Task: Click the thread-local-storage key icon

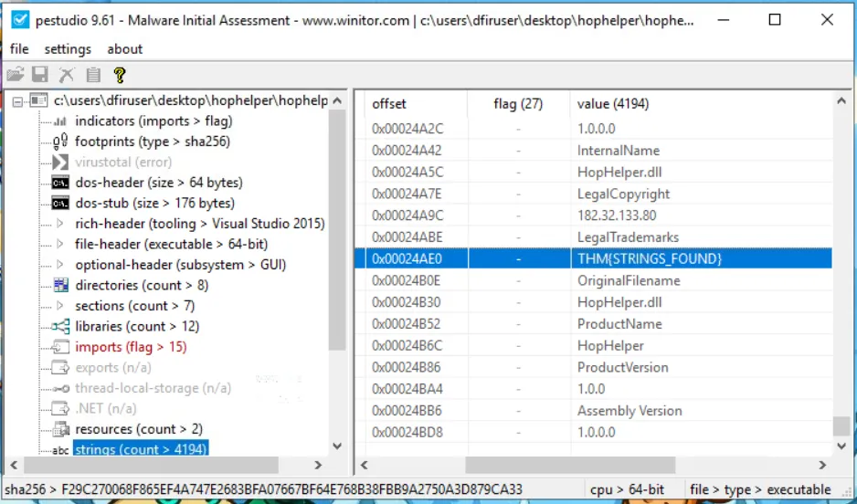Action: (x=60, y=388)
